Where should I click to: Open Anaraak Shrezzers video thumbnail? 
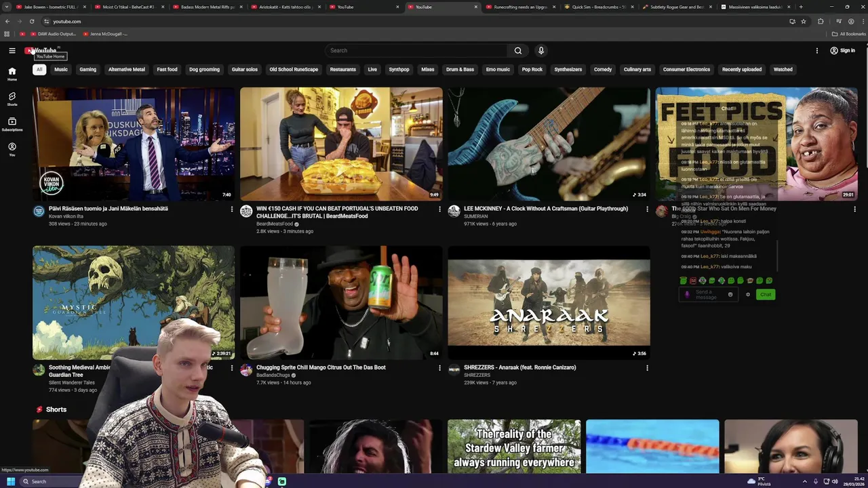click(549, 302)
